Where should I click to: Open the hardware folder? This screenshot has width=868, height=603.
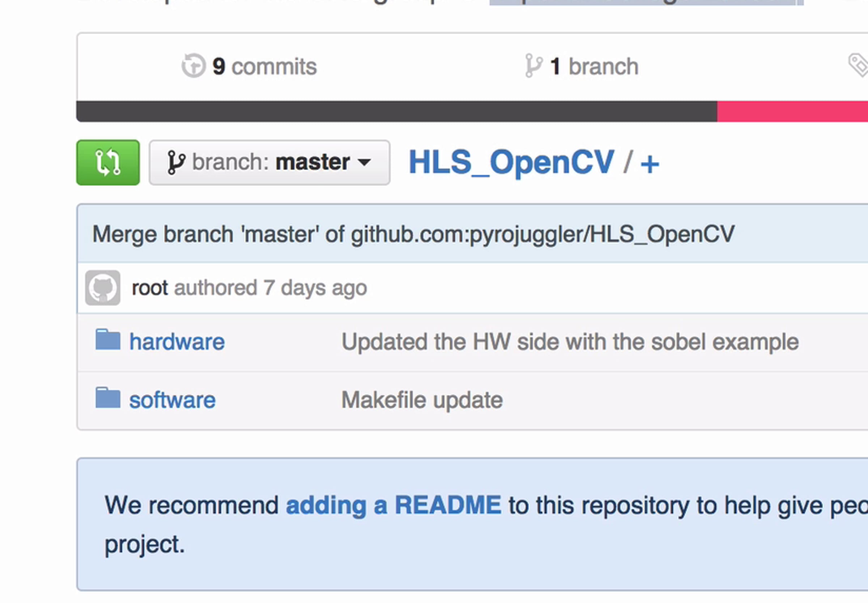click(x=177, y=342)
